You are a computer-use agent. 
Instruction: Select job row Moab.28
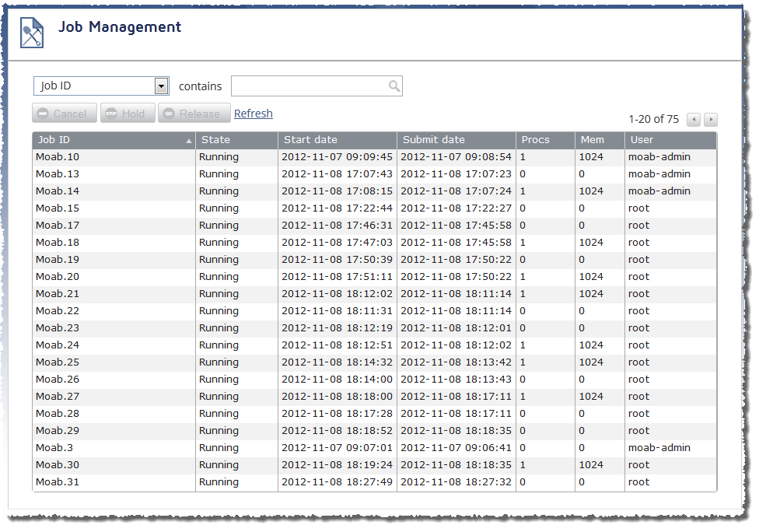pyautogui.click(x=375, y=414)
